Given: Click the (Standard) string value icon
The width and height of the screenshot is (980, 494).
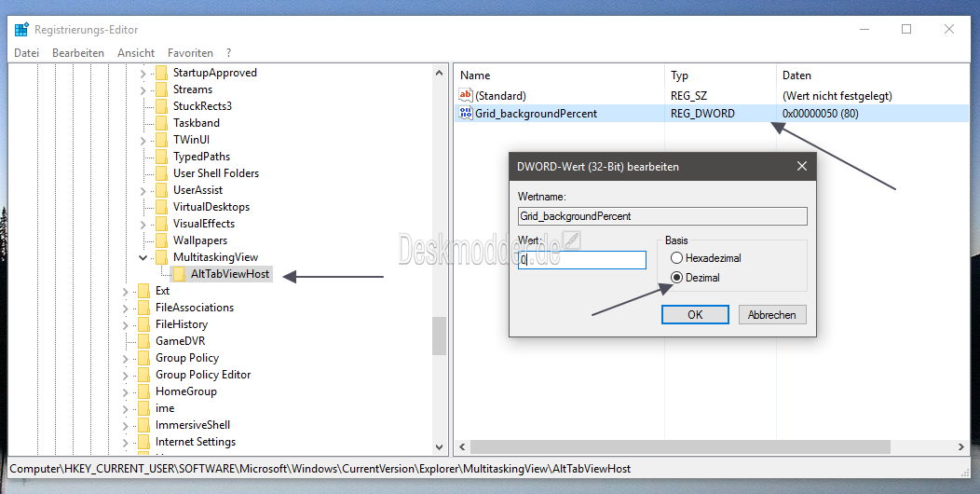Looking at the screenshot, I should [466, 96].
